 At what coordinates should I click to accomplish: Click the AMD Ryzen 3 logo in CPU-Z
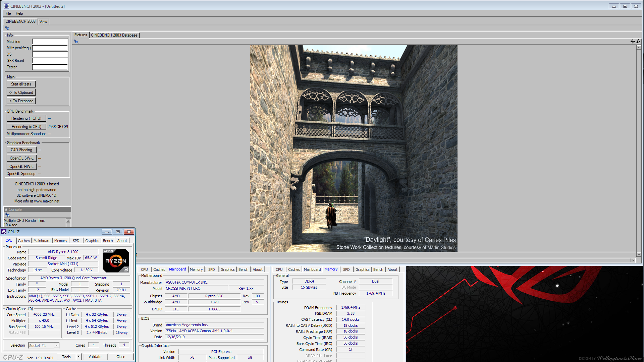[116, 260]
